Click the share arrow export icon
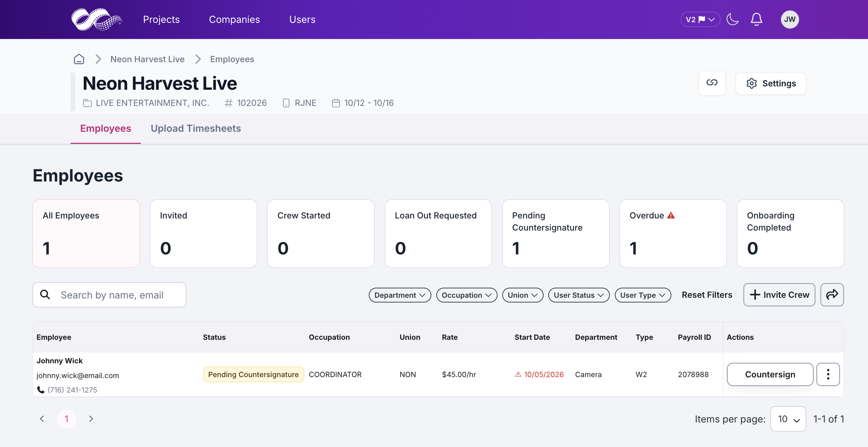 coord(832,295)
